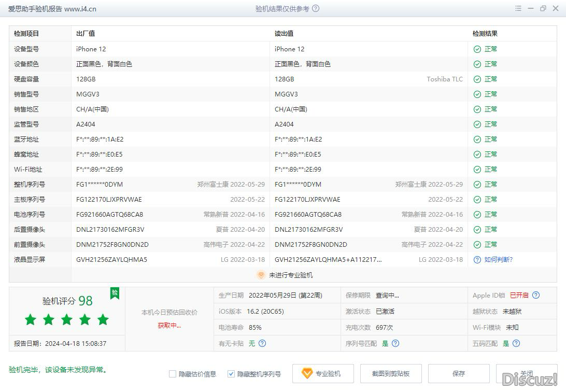Click factory-value A2404 model number

click(x=86, y=124)
